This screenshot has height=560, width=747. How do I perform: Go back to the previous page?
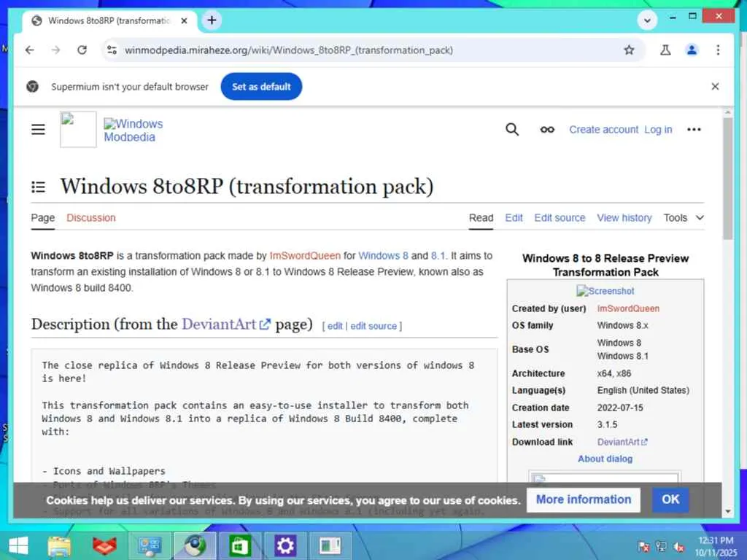29,50
